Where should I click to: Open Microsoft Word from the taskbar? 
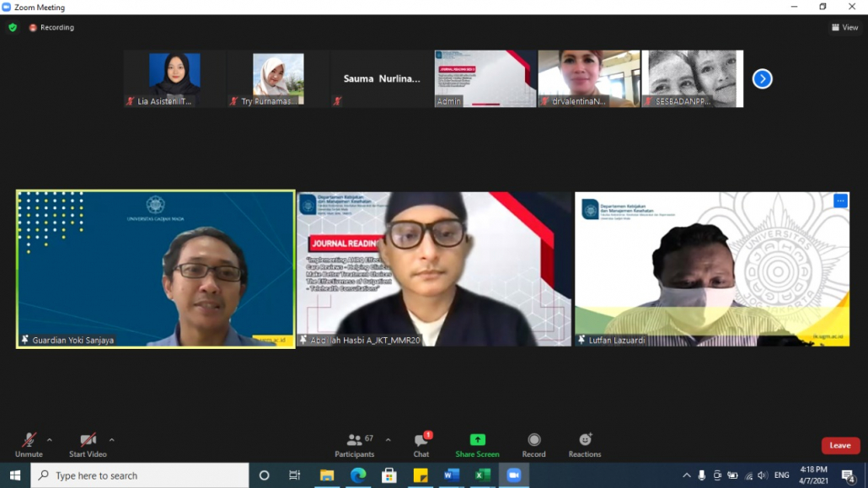point(451,475)
